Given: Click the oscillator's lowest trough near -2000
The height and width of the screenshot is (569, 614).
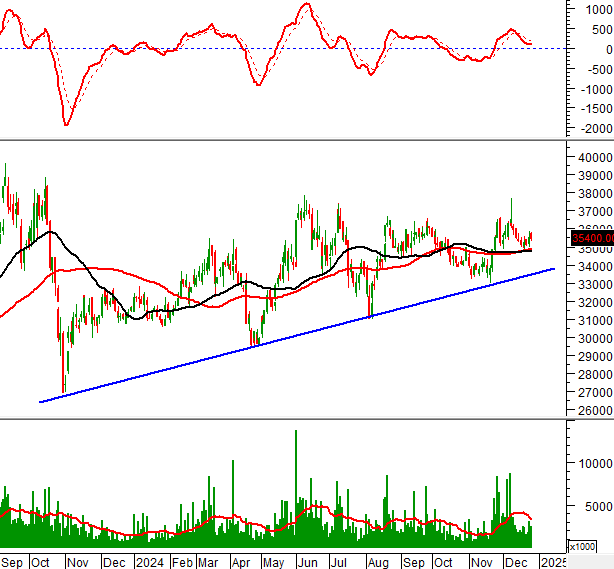Looking at the screenshot, I should pyautogui.click(x=67, y=124).
